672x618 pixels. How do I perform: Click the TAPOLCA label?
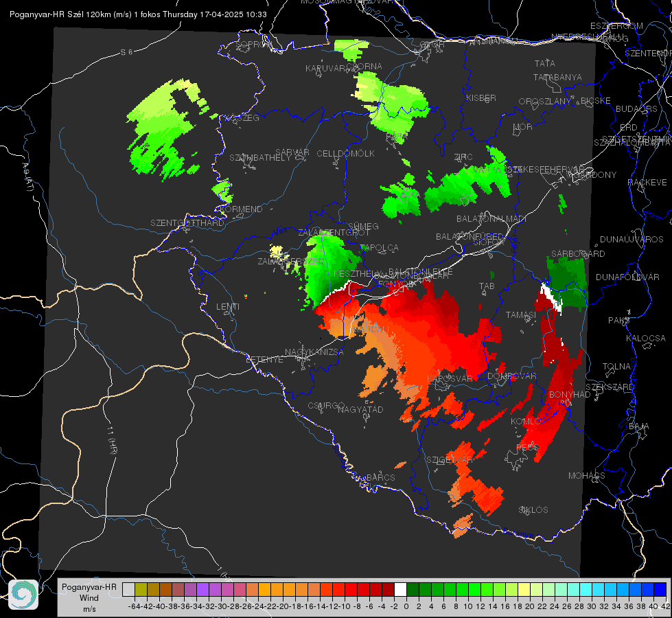[x=380, y=248]
